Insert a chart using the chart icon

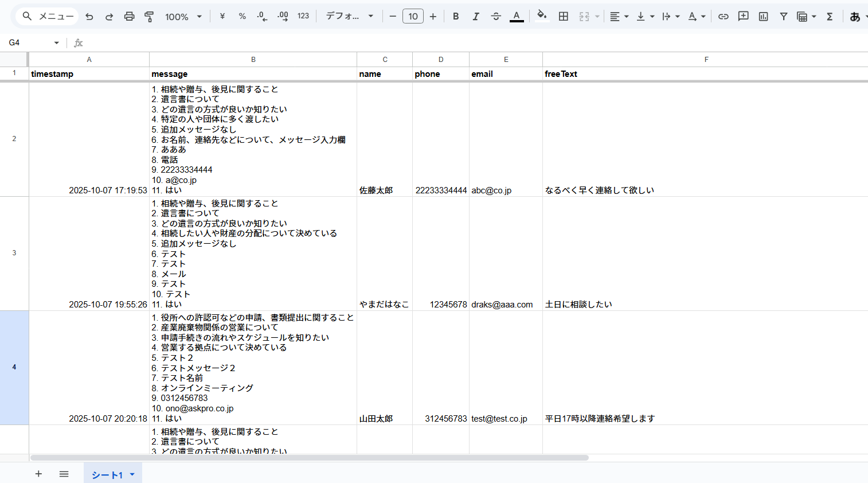pos(764,17)
